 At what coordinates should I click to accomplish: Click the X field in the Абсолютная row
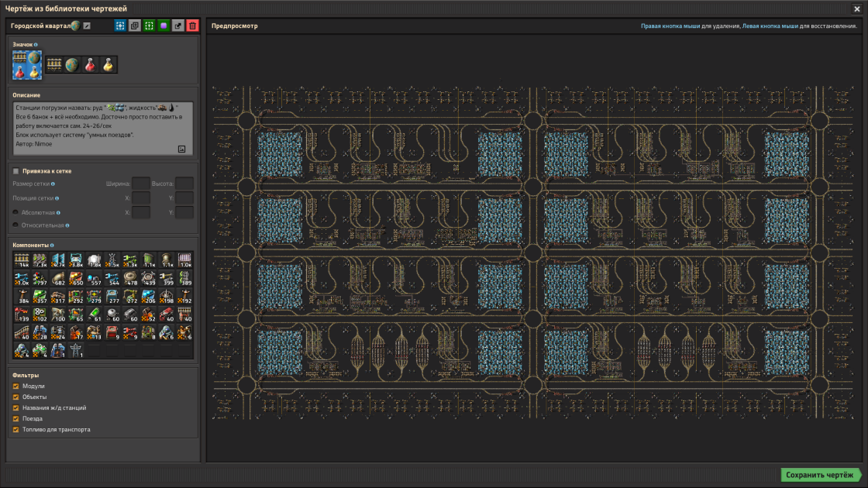click(141, 212)
